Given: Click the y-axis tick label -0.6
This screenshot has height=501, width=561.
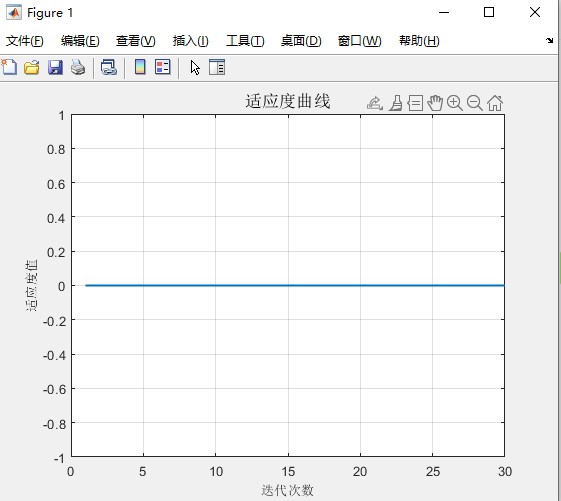Looking at the screenshot, I should pos(54,389).
